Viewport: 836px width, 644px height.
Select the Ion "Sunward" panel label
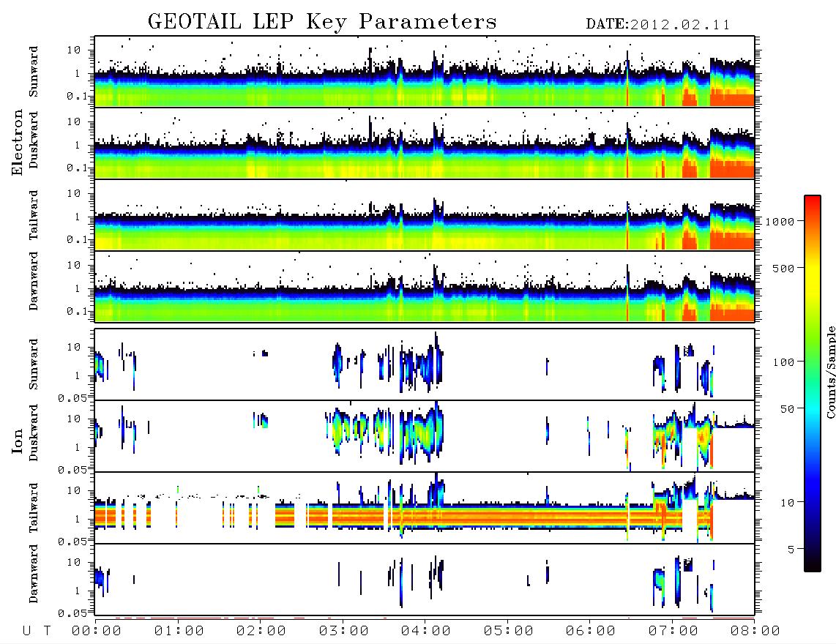coord(33,364)
